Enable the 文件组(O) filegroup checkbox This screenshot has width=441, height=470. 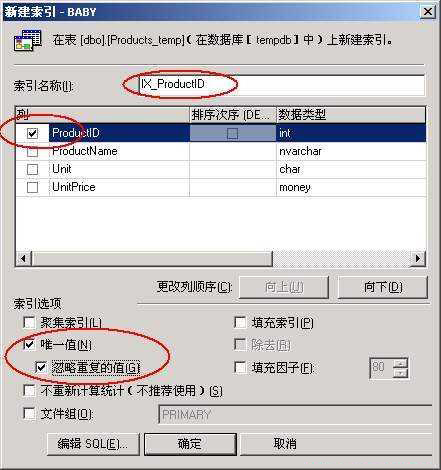pos(29,414)
